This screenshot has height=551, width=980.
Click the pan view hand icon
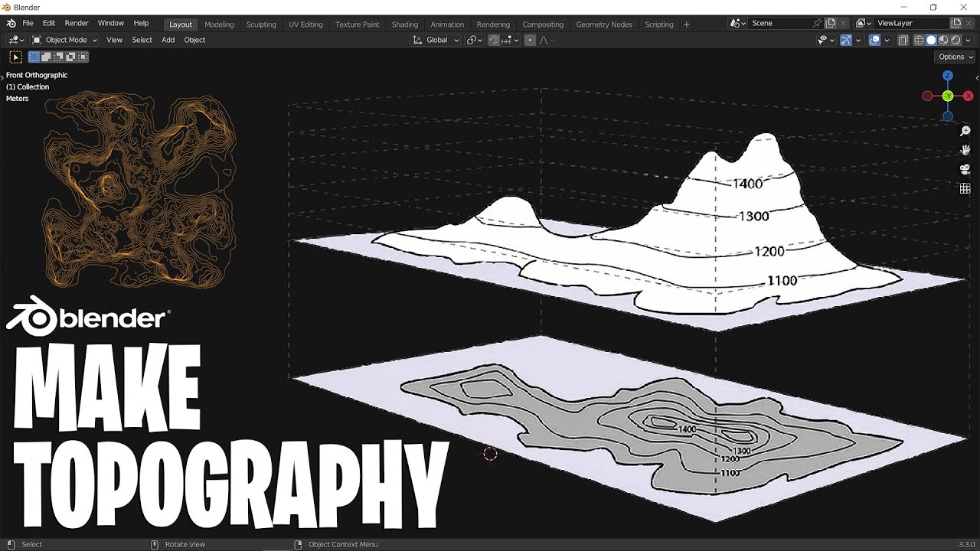click(x=965, y=151)
